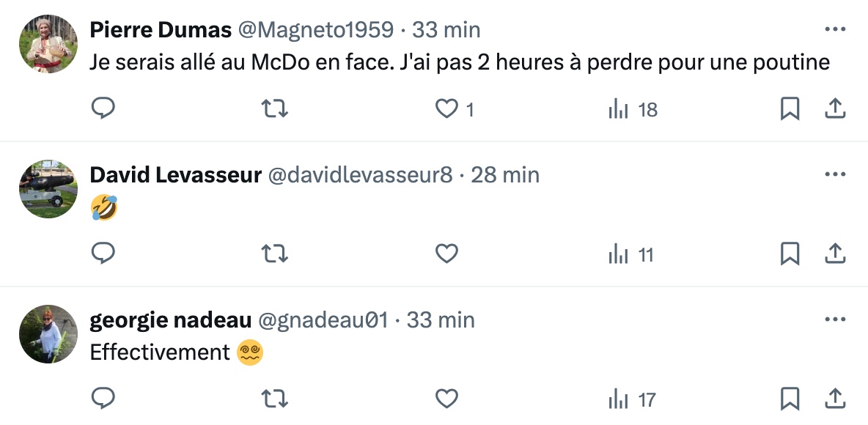Open Pierre Dumas's profile name link
Viewport: 868px width, 425px height.
(161, 30)
